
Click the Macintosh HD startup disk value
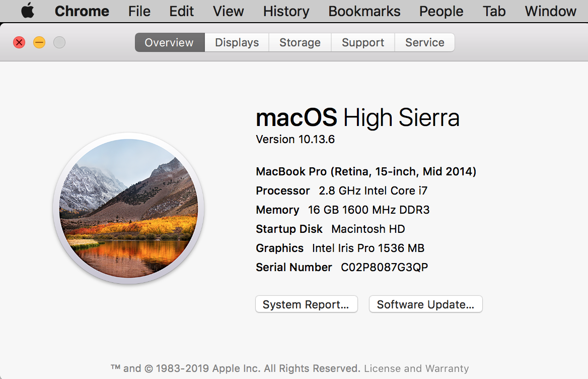click(x=368, y=229)
